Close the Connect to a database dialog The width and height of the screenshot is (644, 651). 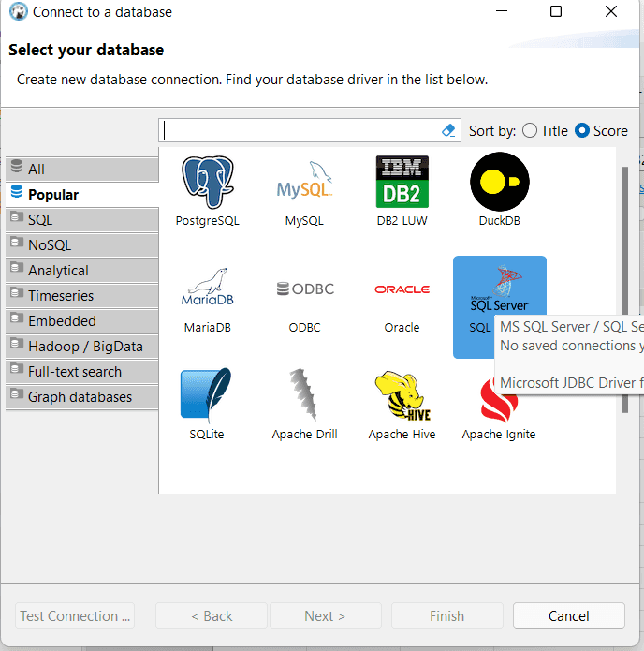[611, 11]
